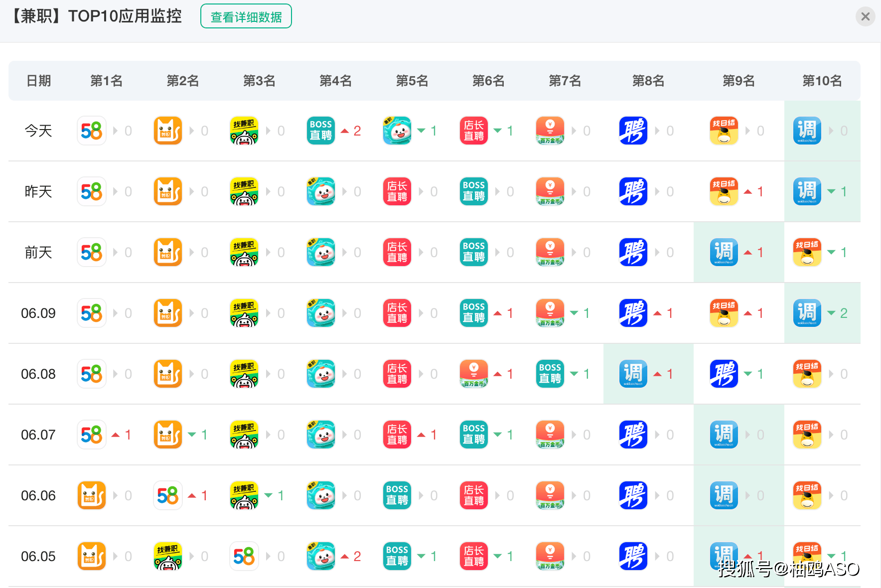Select the 前天 row label
Image resolution: width=881 pixels, height=588 pixels.
(38, 252)
